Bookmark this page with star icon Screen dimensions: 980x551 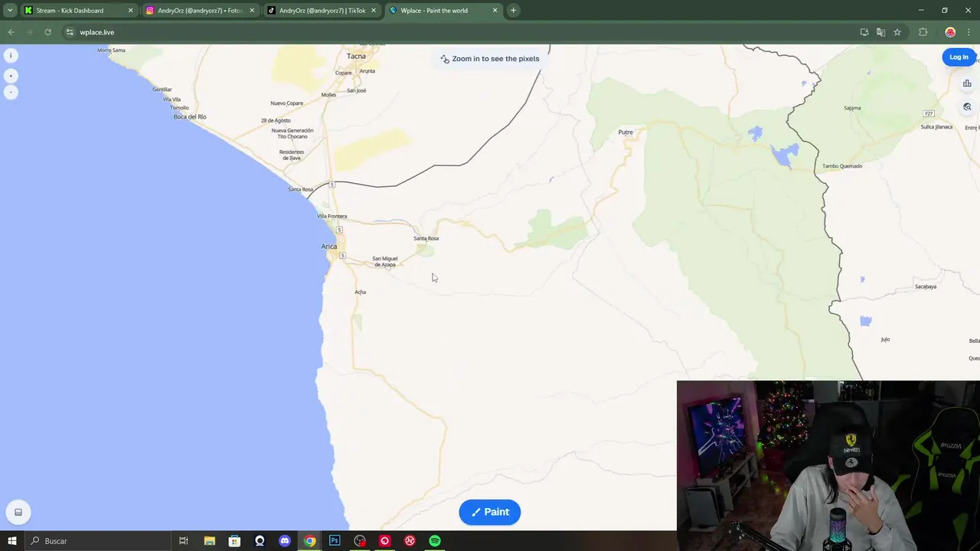pyautogui.click(x=897, y=32)
